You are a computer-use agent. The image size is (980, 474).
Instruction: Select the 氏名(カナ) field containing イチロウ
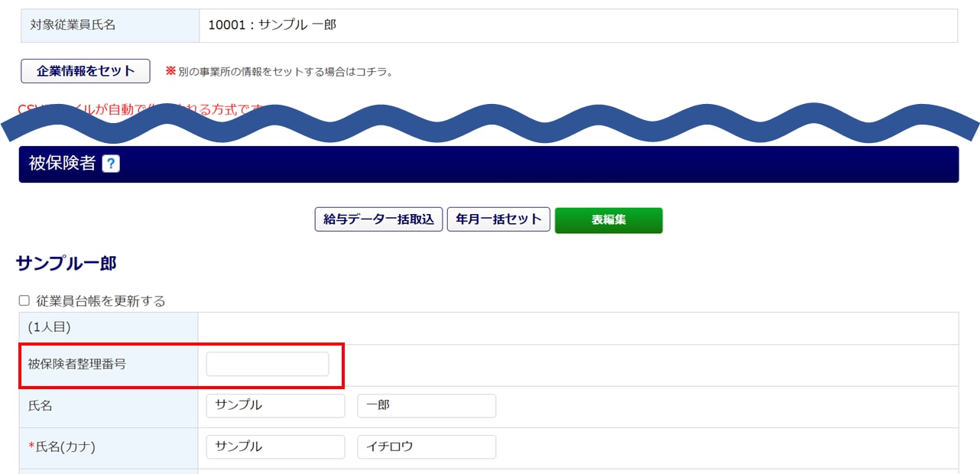[x=427, y=446]
